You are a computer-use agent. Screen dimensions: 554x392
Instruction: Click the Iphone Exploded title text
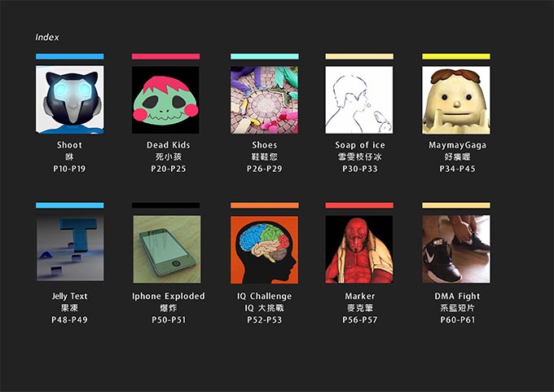click(x=169, y=296)
